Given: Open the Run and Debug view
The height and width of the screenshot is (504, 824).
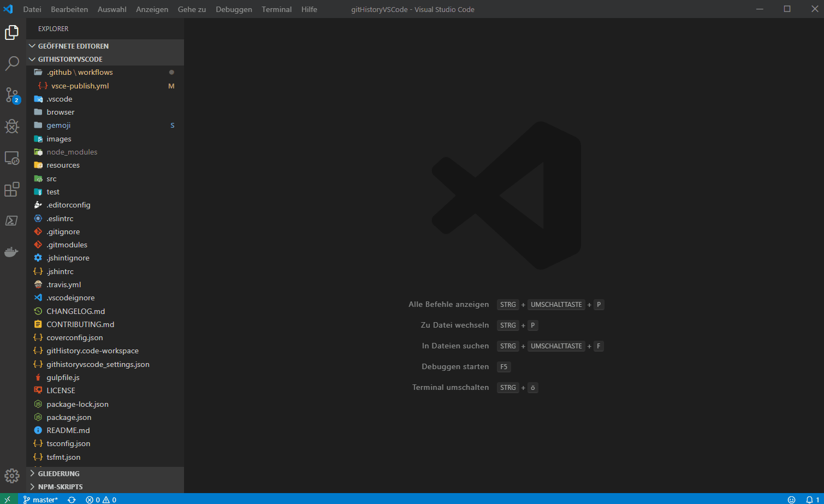Looking at the screenshot, I should tap(11, 126).
